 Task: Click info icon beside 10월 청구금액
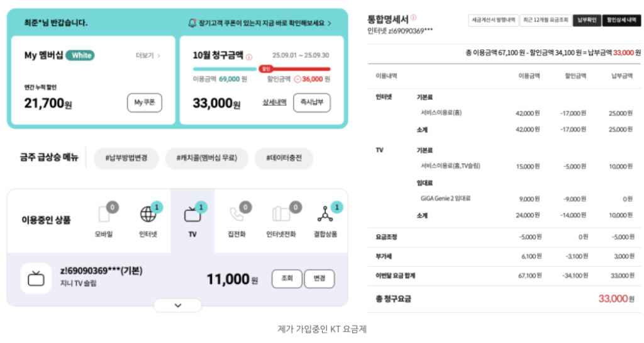(x=249, y=57)
